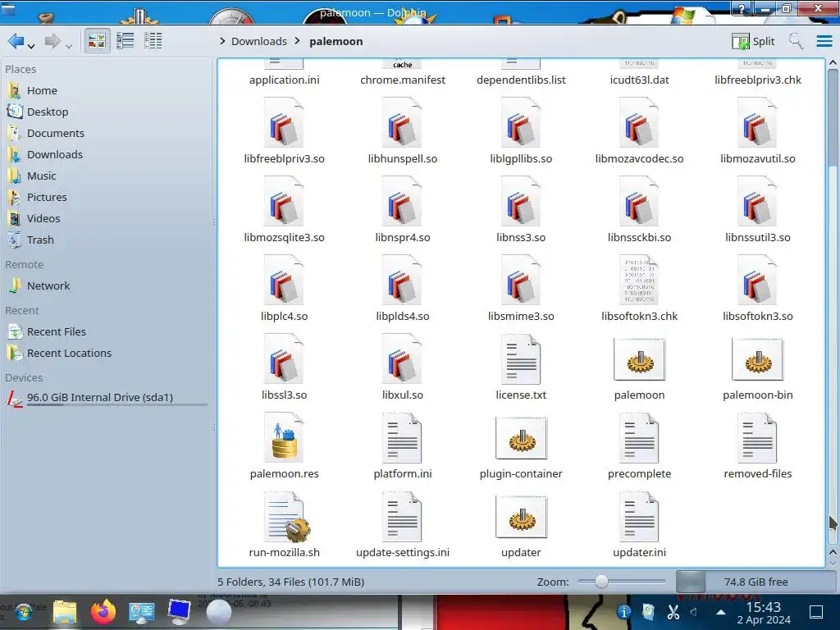This screenshot has width=840, height=630.
Task: Select libxul.so library icon
Action: [x=402, y=359]
